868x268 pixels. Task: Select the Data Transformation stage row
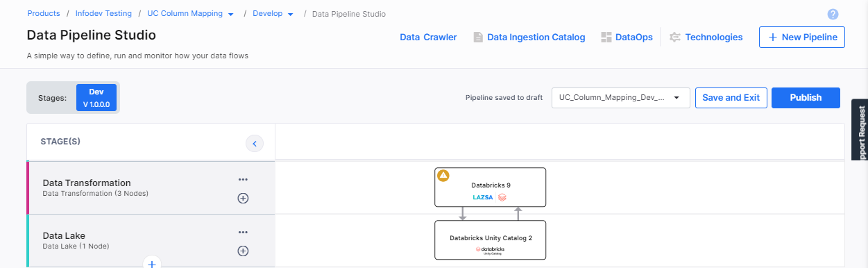pos(151,188)
